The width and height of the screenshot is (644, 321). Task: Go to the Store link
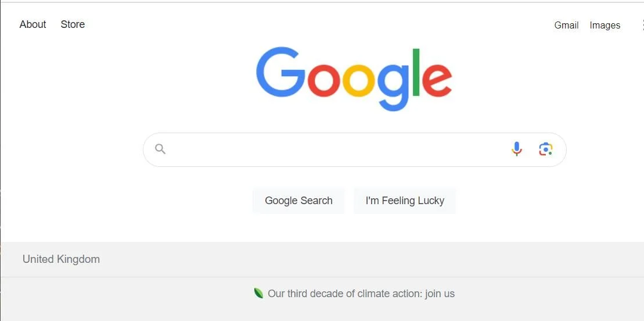[73, 24]
